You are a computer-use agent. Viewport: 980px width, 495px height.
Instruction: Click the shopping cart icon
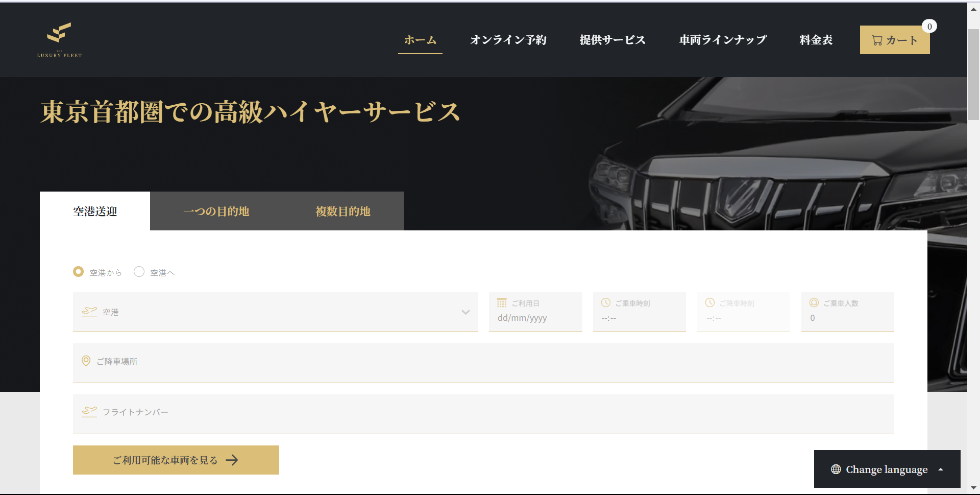(877, 40)
